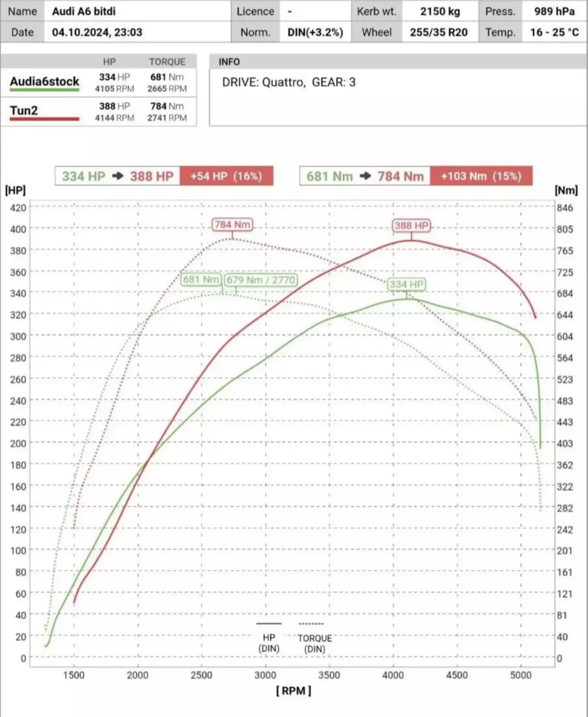588x717 pixels.
Task: Click the 'DRIVE: Quattro, GEAR: 3' info text
Action: (x=289, y=82)
